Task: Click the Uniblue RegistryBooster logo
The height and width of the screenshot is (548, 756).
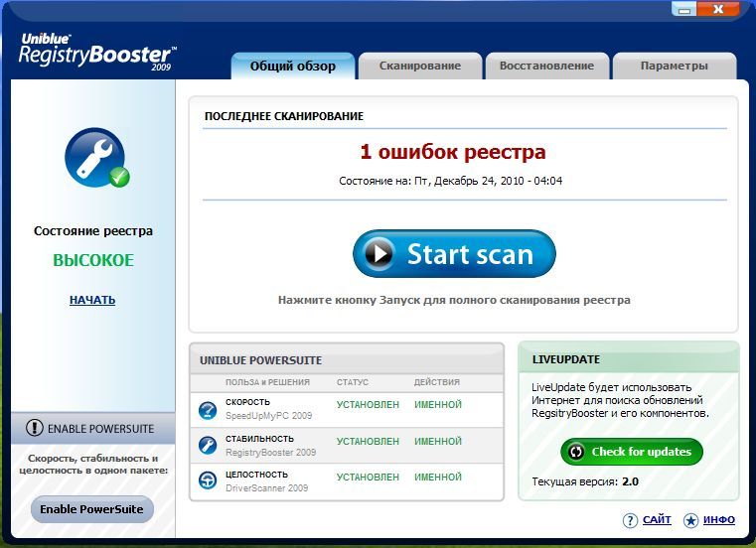Action: tap(97, 52)
